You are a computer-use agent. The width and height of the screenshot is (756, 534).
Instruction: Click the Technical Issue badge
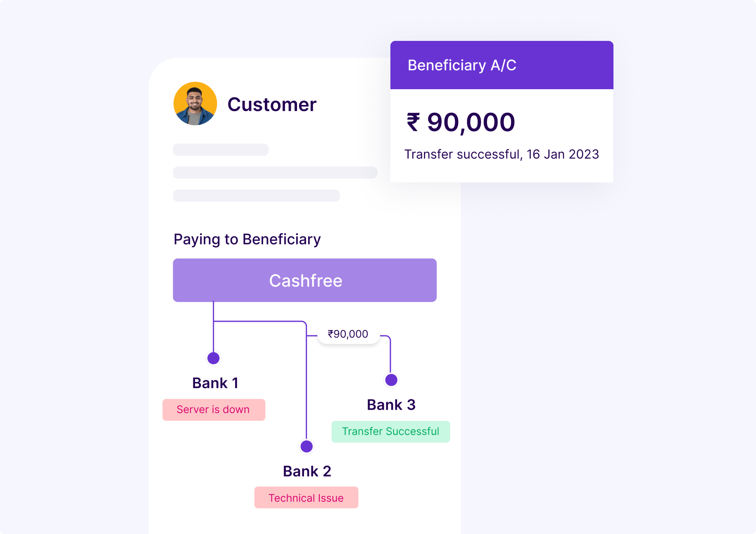[x=306, y=498]
